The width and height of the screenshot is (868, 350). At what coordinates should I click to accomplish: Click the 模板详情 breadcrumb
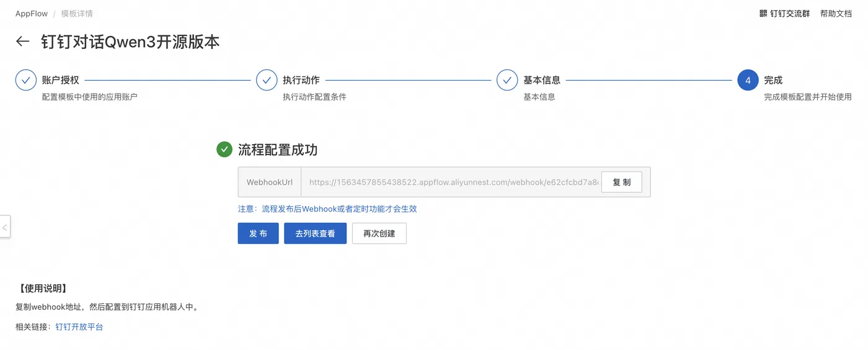(x=77, y=14)
